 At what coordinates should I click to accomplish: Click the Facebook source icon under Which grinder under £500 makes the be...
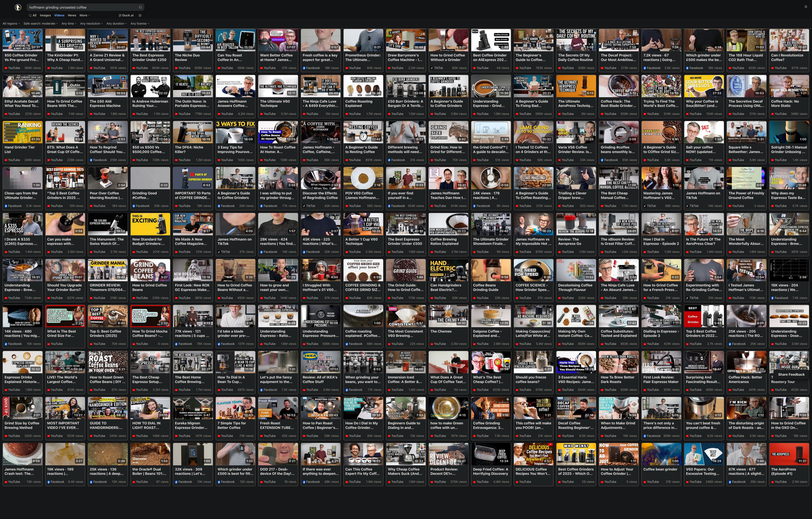[687, 68]
